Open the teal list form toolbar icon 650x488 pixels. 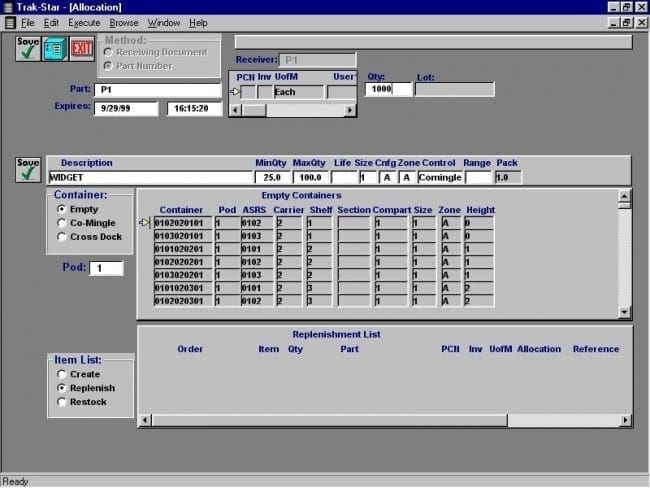pos(55,49)
